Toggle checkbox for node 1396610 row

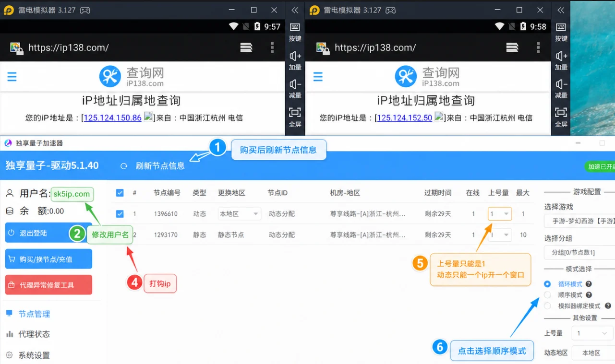tap(120, 214)
